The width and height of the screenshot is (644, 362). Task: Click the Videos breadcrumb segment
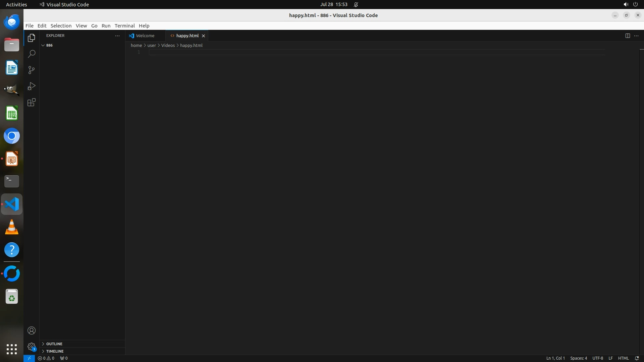click(x=168, y=45)
